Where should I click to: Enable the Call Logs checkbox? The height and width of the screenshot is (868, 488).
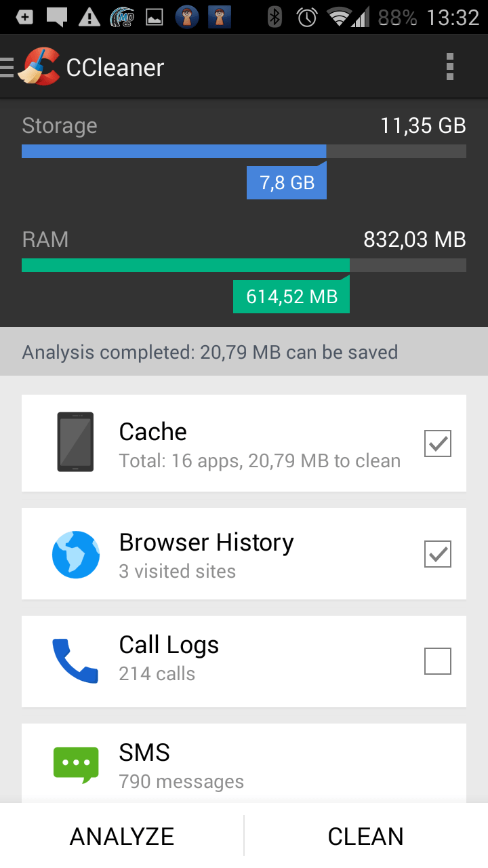(x=438, y=661)
